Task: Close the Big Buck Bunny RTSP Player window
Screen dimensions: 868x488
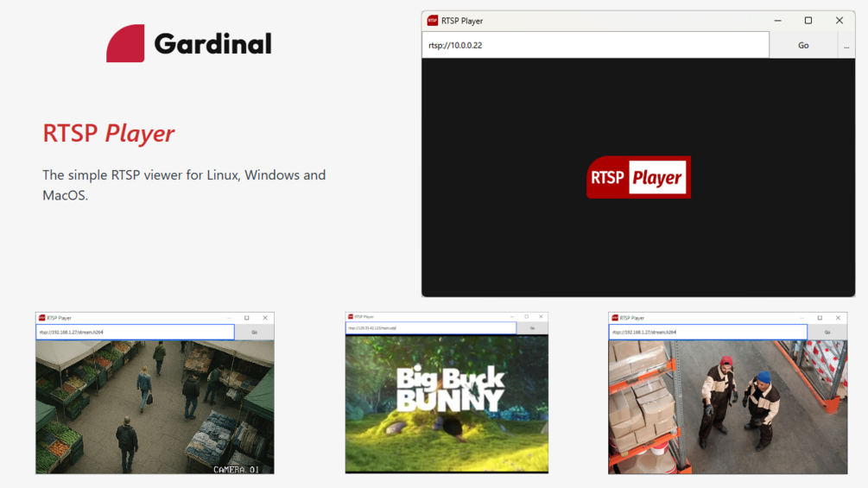Action: pyautogui.click(x=541, y=316)
